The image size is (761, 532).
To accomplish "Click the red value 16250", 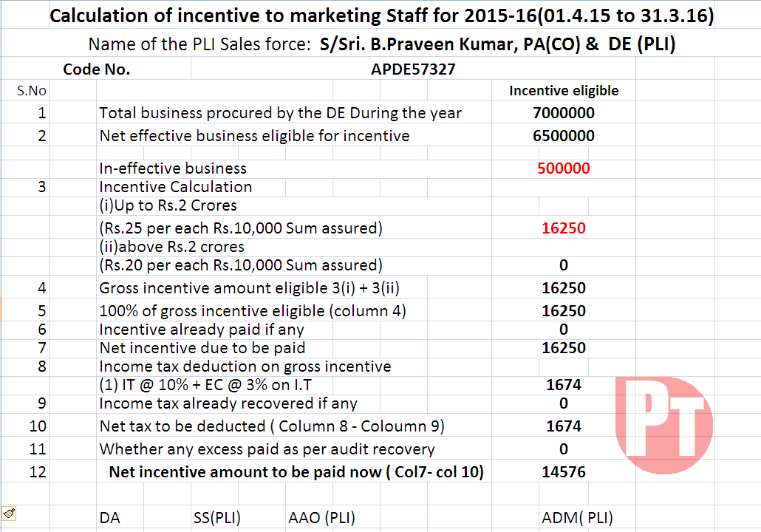I will tap(564, 228).
